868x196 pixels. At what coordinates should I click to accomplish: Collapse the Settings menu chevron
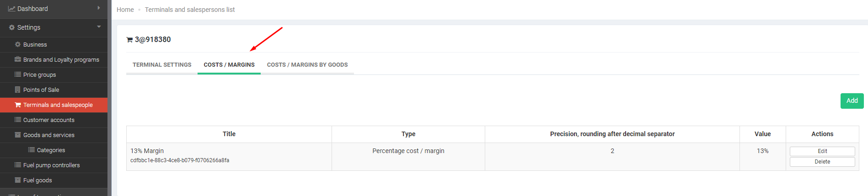99,27
